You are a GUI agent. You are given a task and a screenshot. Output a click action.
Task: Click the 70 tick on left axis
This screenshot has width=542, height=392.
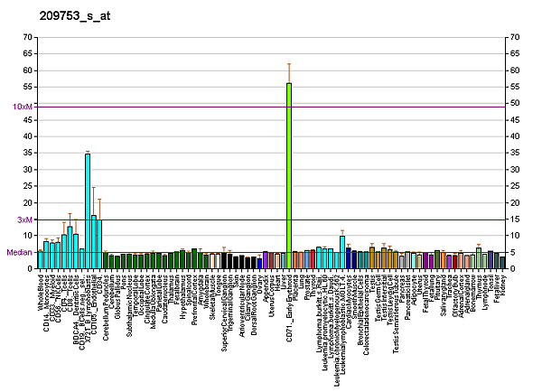pos(28,37)
